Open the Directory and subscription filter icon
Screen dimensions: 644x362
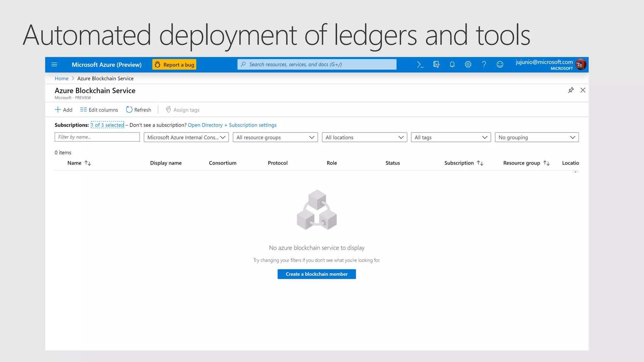point(436,65)
